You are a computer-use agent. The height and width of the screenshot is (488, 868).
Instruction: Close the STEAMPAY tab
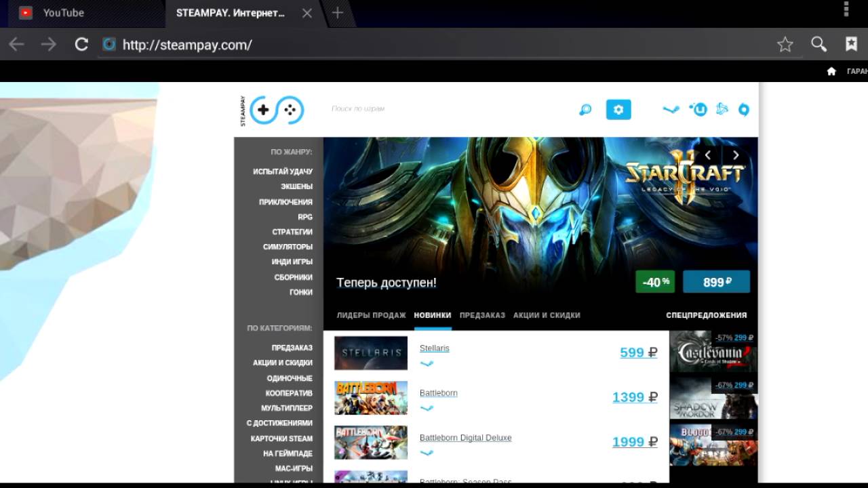(307, 13)
